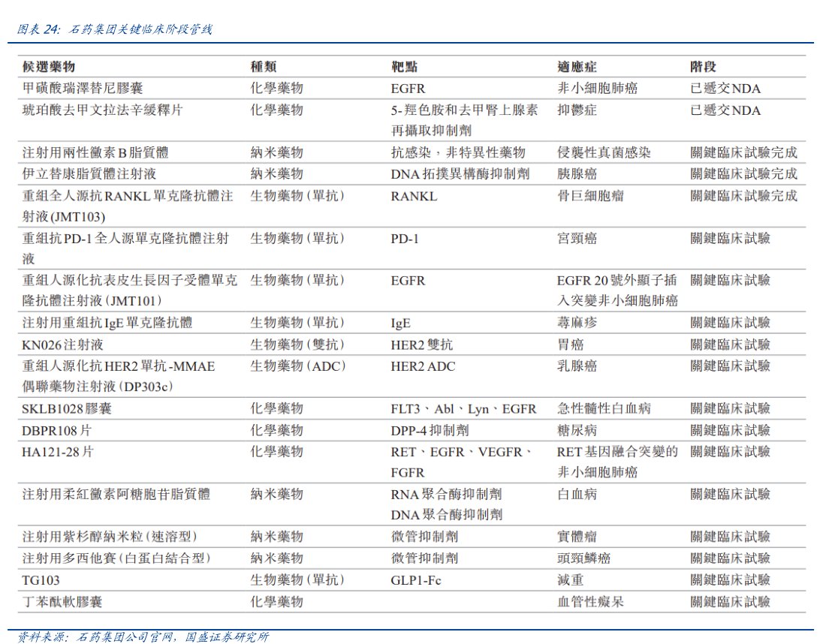Click the DP303c drug name cell
The height and width of the screenshot is (644, 829).
(119, 376)
